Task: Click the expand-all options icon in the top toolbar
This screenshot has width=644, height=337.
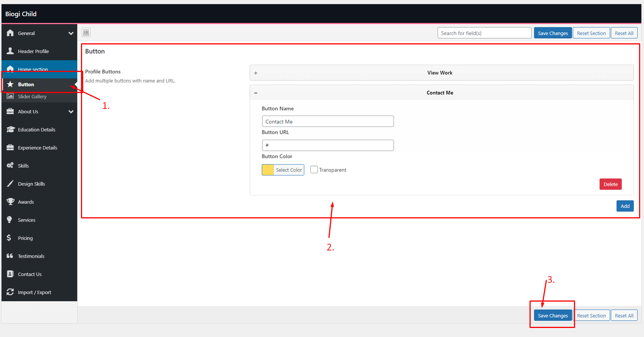Action: [86, 32]
